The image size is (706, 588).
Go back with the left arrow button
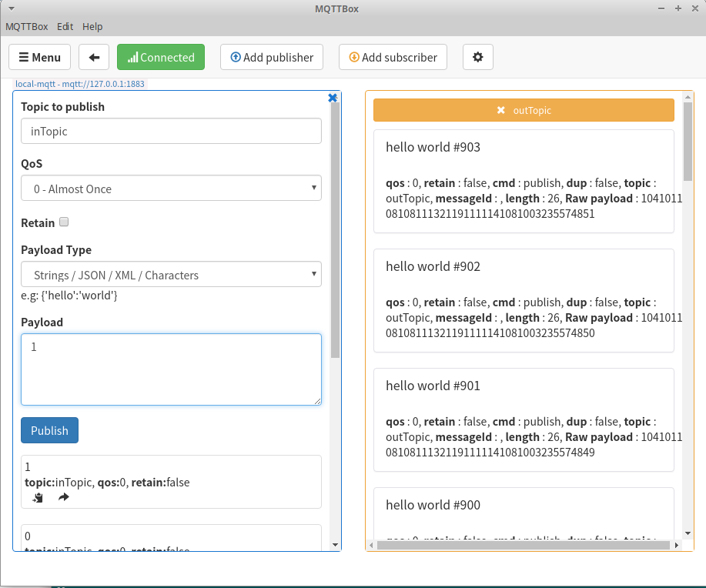pos(94,57)
